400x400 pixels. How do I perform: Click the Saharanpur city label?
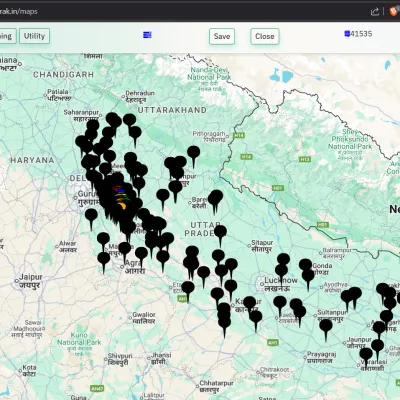coord(81,115)
